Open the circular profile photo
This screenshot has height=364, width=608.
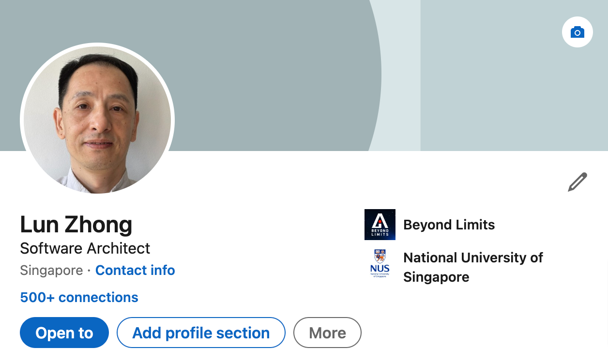point(97,119)
